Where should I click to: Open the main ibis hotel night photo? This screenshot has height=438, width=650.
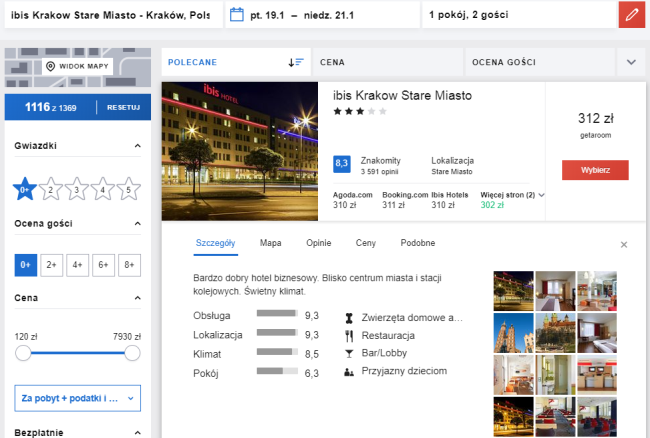tap(240, 151)
